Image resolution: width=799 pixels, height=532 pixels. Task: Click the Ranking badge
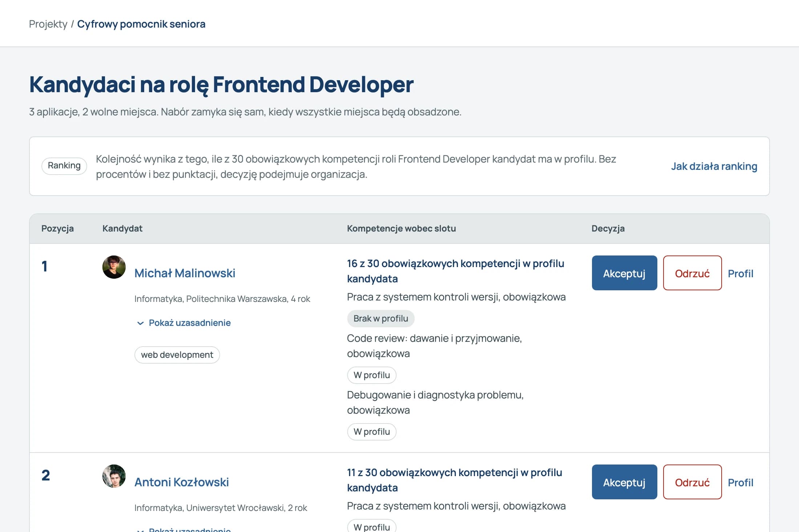point(64,166)
